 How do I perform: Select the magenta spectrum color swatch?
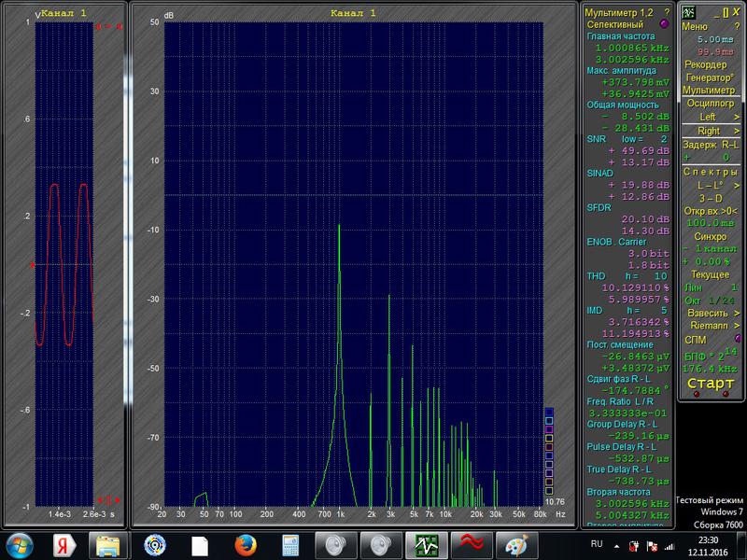[549, 429]
